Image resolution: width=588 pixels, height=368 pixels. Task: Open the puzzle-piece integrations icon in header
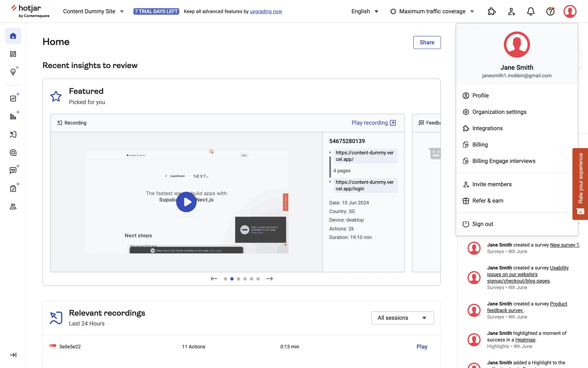pos(492,12)
